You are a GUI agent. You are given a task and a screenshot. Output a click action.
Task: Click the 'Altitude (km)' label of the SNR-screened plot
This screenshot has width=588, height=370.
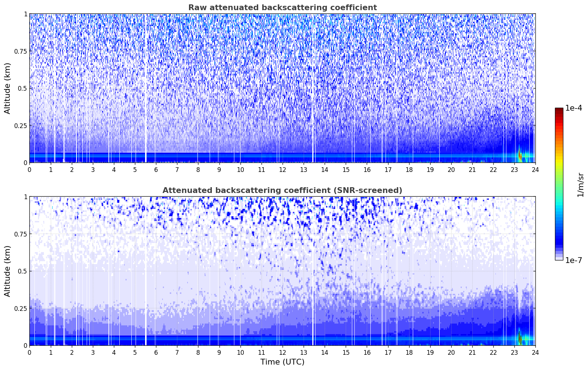tap(8, 271)
